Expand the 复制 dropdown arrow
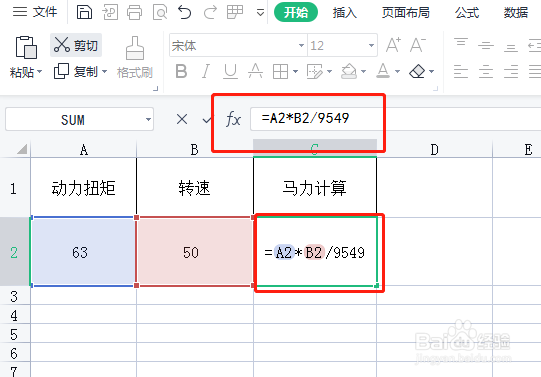 coord(105,72)
